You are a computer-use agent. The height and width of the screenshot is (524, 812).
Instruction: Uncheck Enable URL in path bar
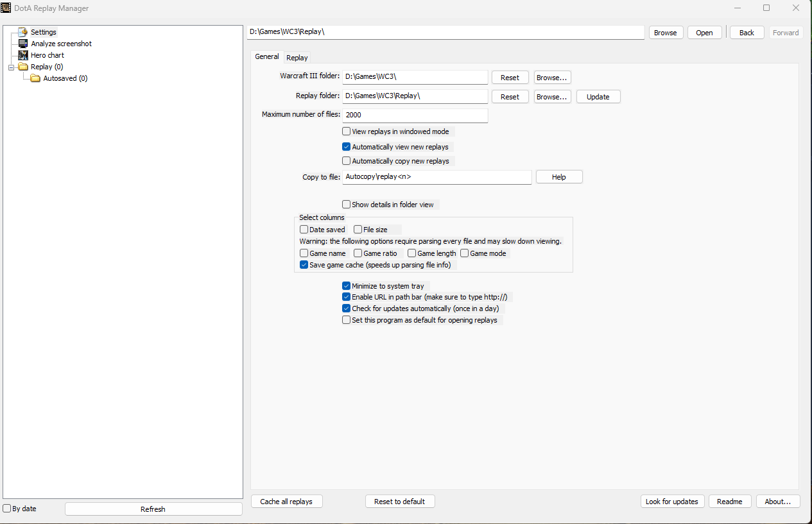[347, 298]
